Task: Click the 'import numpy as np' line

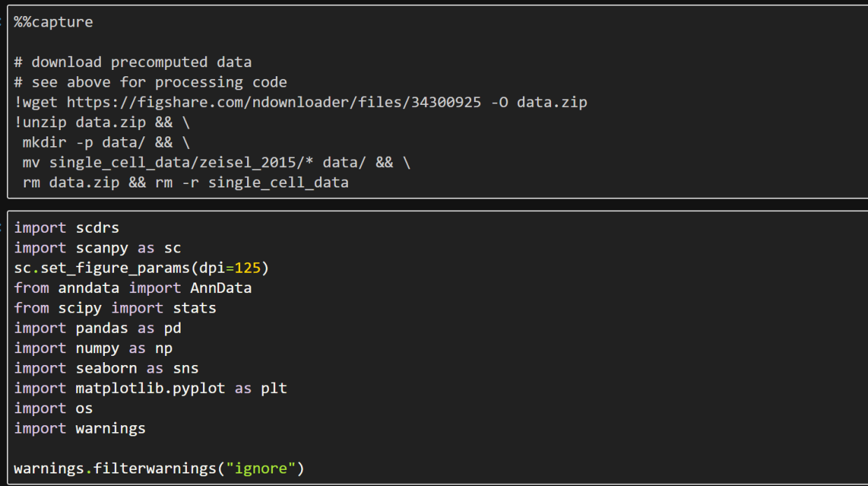Action: coord(93,348)
